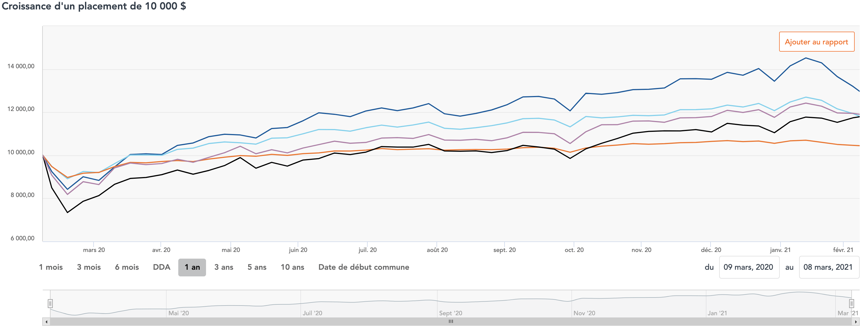Viewport: 868px width, 333px height.
Task: Click the dark blue line's highest peak
Action: pyautogui.click(x=806, y=58)
